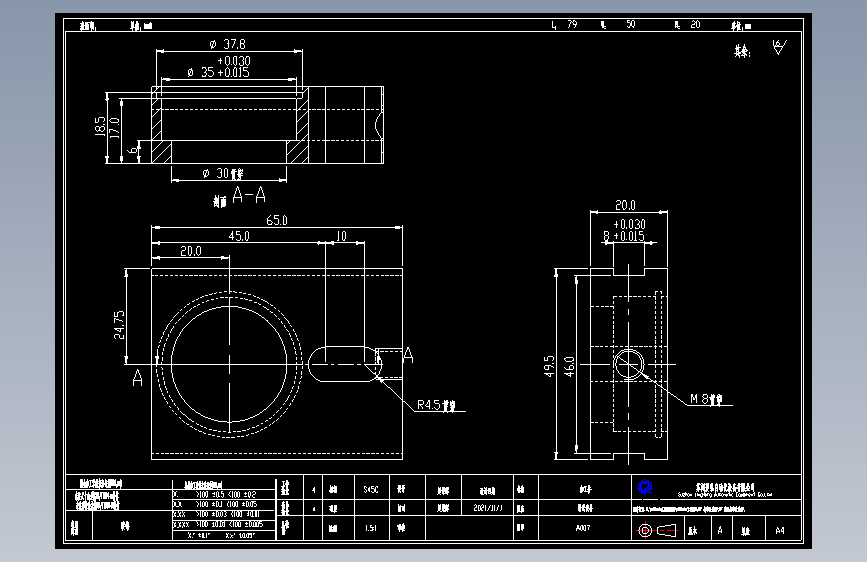Viewport: 867px width, 562px height.
Task: Select the 20.0 width dimension in side view
Action: (625, 205)
